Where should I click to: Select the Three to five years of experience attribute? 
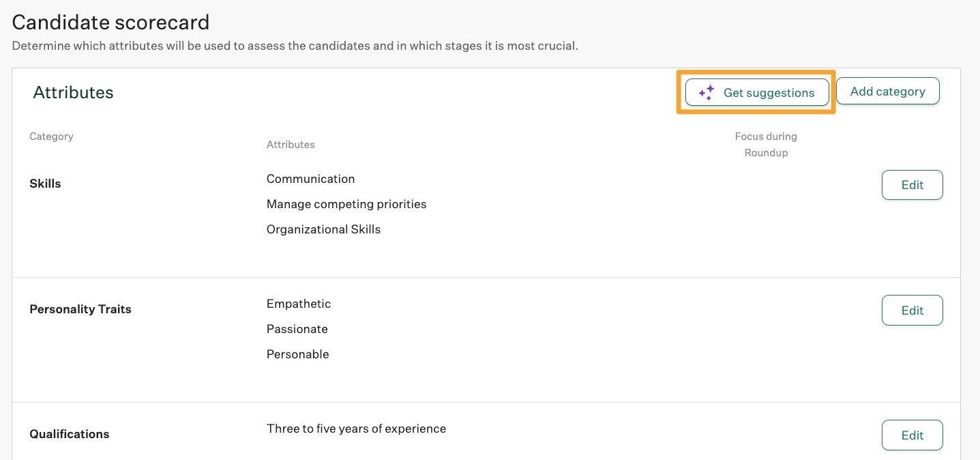click(x=356, y=429)
